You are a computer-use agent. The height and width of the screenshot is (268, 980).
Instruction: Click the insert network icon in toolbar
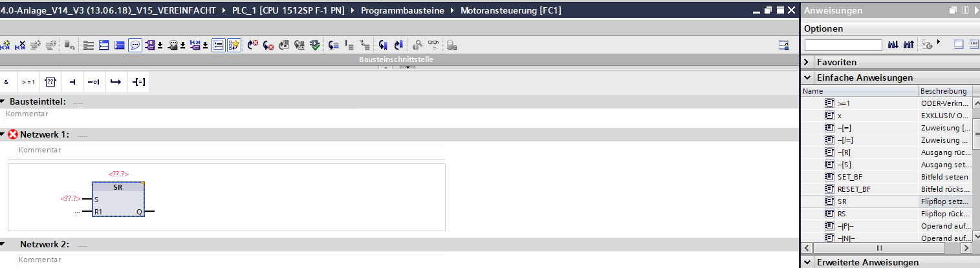pos(6,45)
